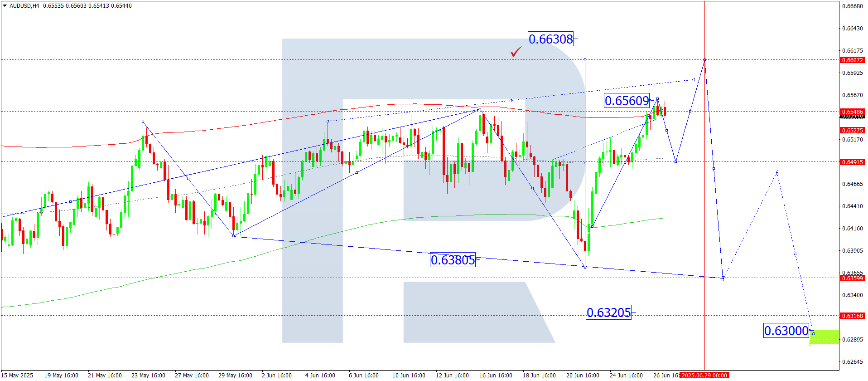The image size is (868, 381).
Task: Click the 12 Jun 16:00 time label
Action: [x=452, y=375]
